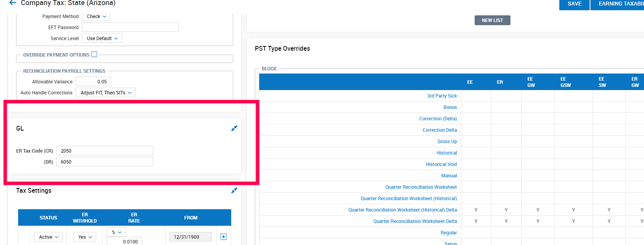This screenshot has height=245, width=644.
Task: Open the 3rd Party Sick link
Action: point(442,96)
